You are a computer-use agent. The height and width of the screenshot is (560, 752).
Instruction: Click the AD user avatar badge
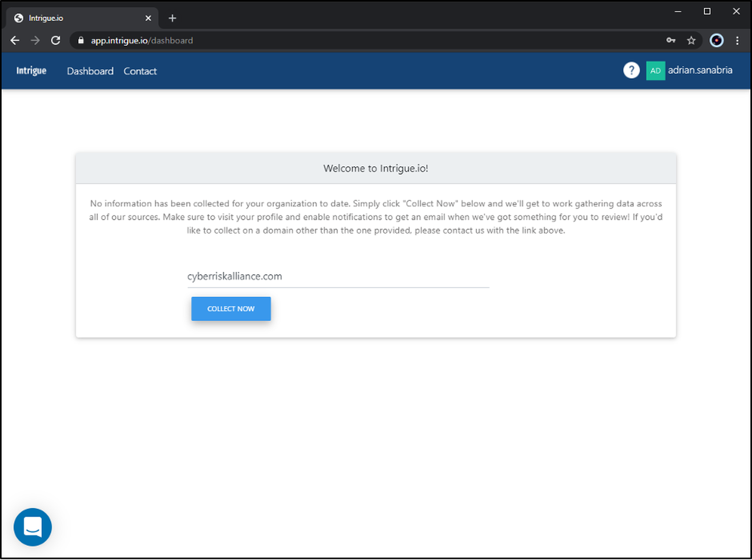(x=656, y=70)
